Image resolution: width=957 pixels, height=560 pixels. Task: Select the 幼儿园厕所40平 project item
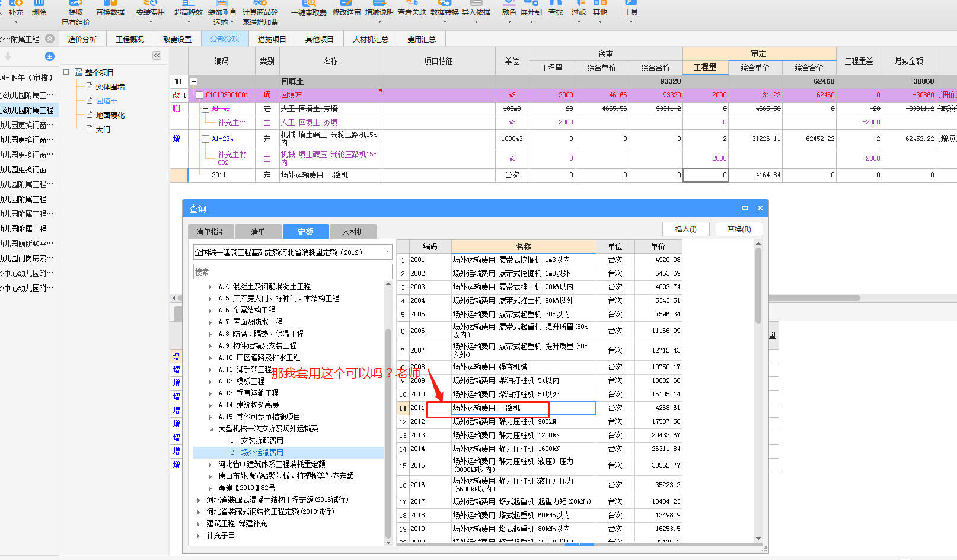(x=28, y=244)
